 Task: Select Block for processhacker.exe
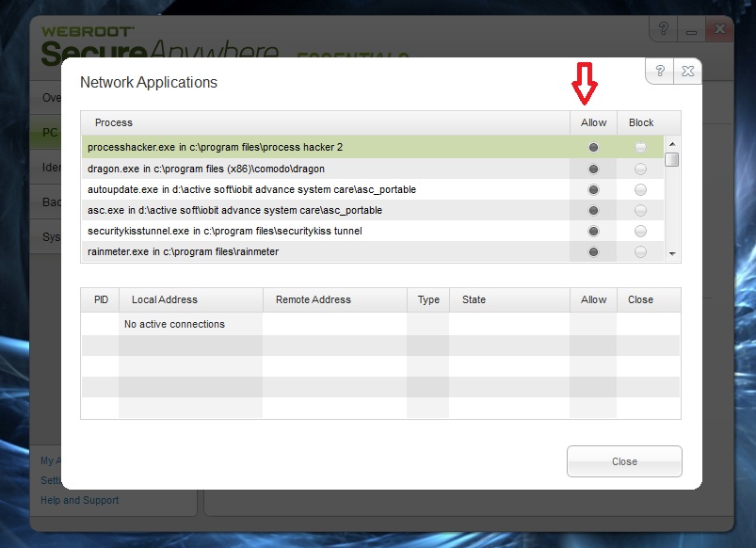pos(640,147)
